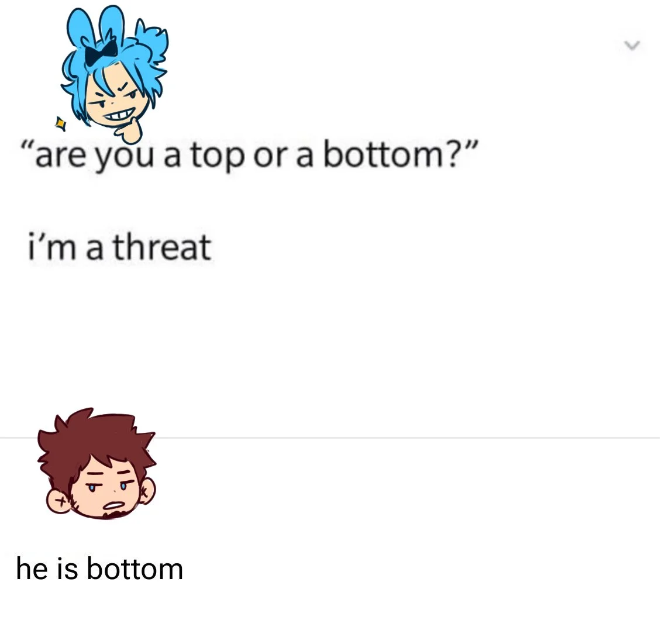Click the word "bottom" in the reply
This screenshot has width=672, height=620.
(135, 569)
